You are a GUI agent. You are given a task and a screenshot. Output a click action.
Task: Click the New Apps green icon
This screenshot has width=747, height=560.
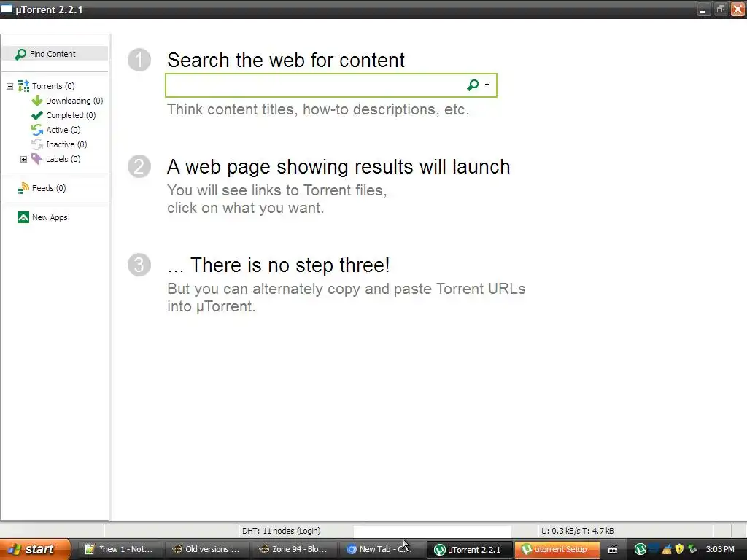[x=23, y=217]
